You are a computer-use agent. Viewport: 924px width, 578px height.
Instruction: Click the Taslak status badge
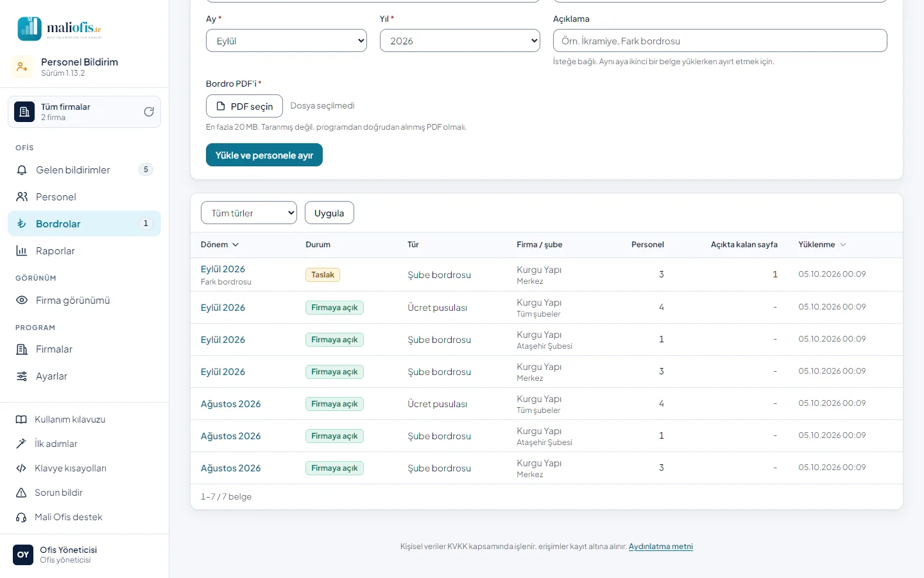pos(322,275)
